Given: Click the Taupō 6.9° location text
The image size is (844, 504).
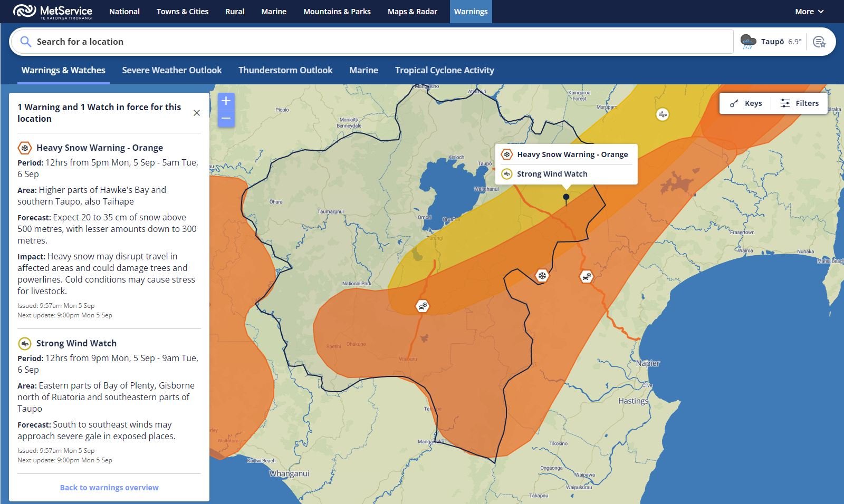Looking at the screenshot, I should click(x=781, y=42).
